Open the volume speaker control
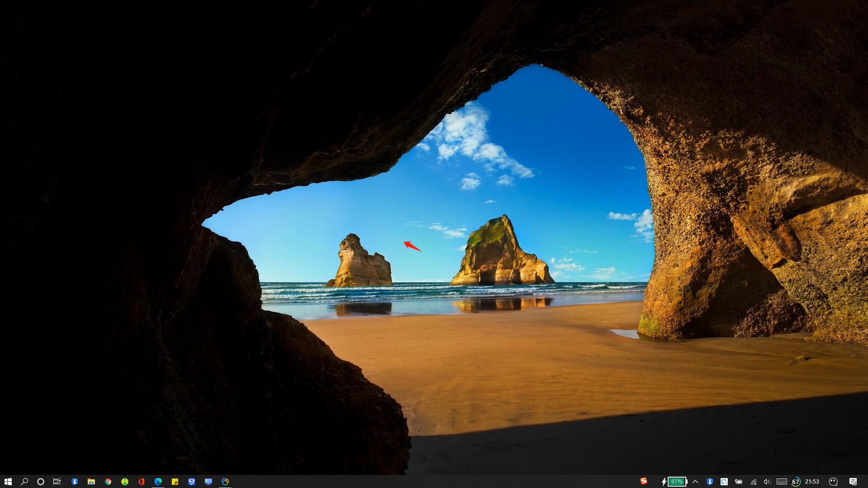Viewport: 868px width, 488px height. (767, 482)
